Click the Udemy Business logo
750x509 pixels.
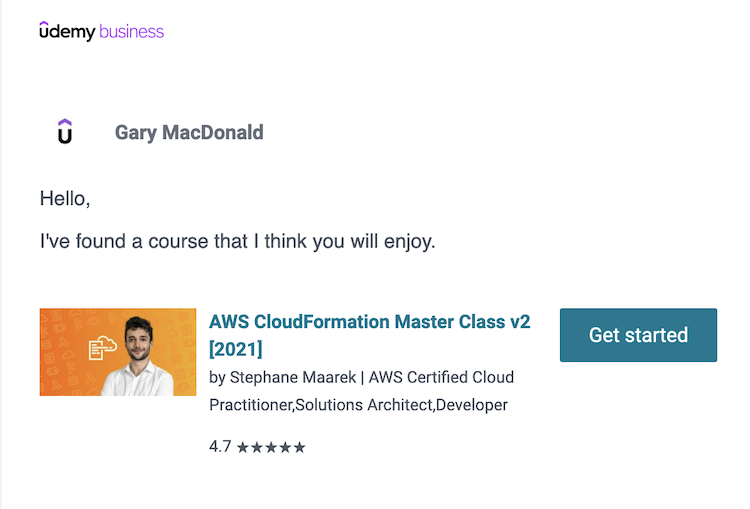pyautogui.click(x=101, y=31)
